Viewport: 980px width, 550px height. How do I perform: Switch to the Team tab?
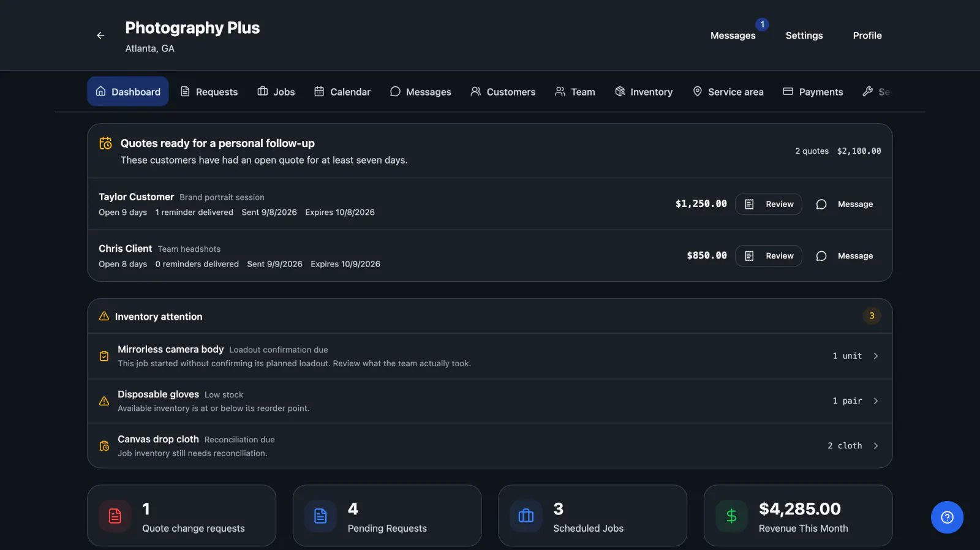[x=575, y=91]
